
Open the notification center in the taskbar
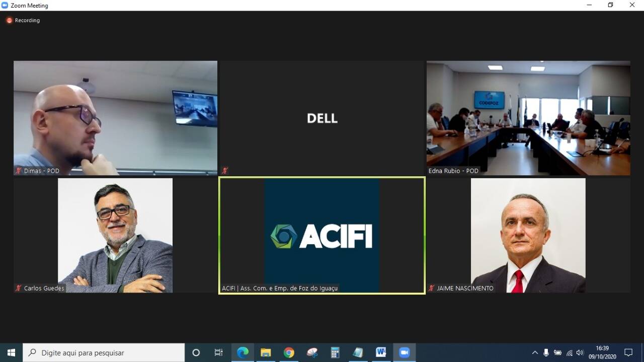(628, 352)
